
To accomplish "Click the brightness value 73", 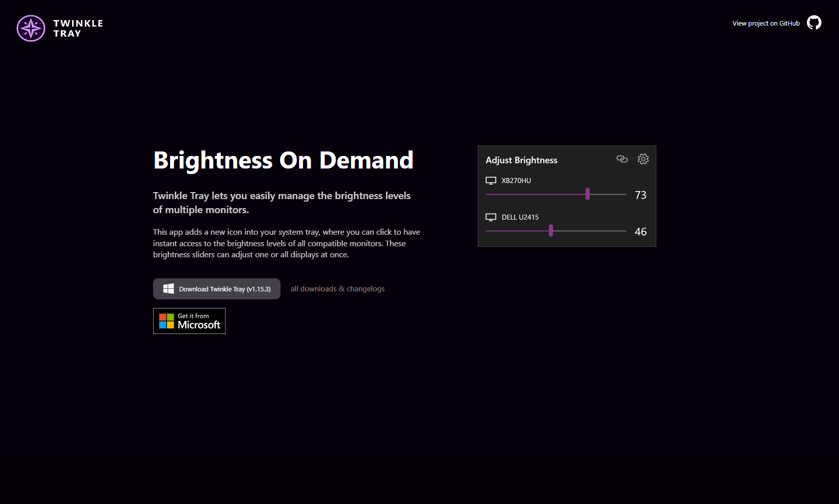I will click(x=640, y=195).
